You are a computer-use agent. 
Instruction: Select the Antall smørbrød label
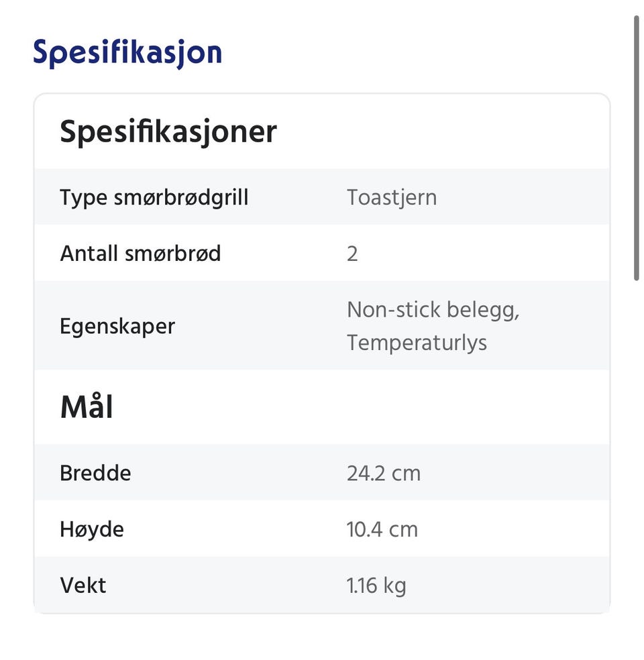[140, 254]
